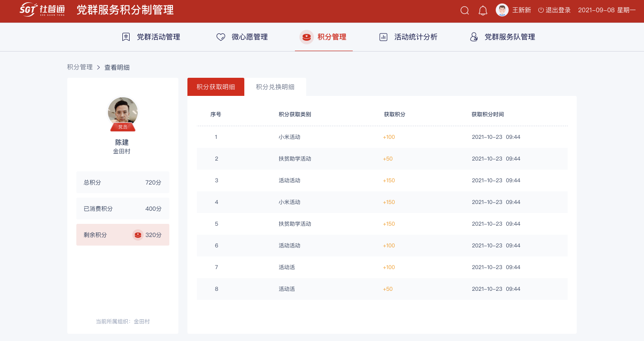Viewport: 644px width, 341px height.
Task: Open notifications bell icon
Action: [x=483, y=10]
